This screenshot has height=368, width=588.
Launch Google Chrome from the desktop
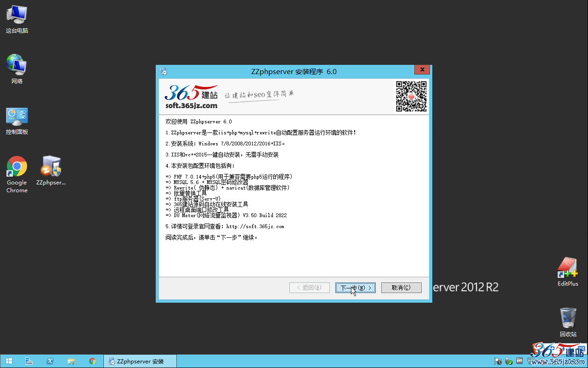click(17, 174)
